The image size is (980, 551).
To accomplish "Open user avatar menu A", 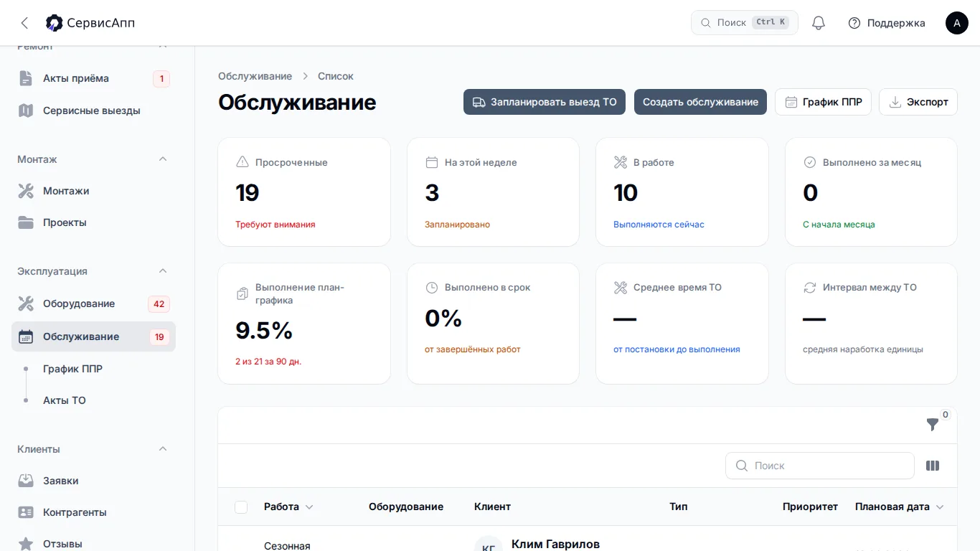I will click(x=957, y=23).
